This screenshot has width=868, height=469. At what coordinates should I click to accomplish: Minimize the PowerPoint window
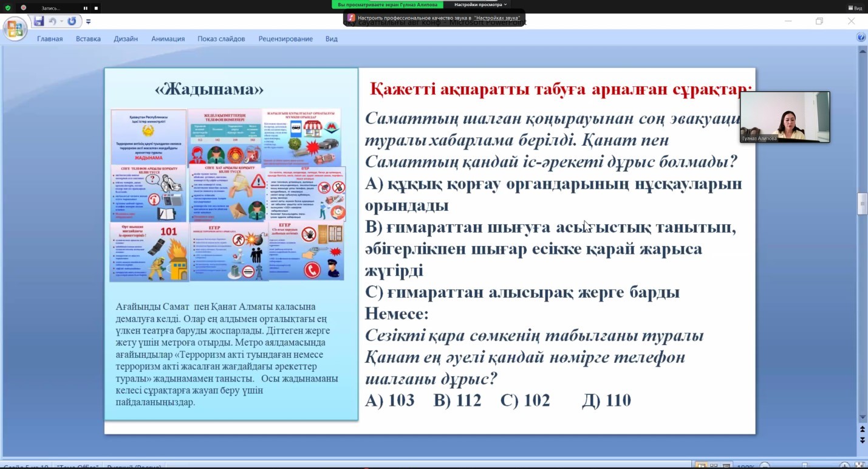tap(788, 21)
